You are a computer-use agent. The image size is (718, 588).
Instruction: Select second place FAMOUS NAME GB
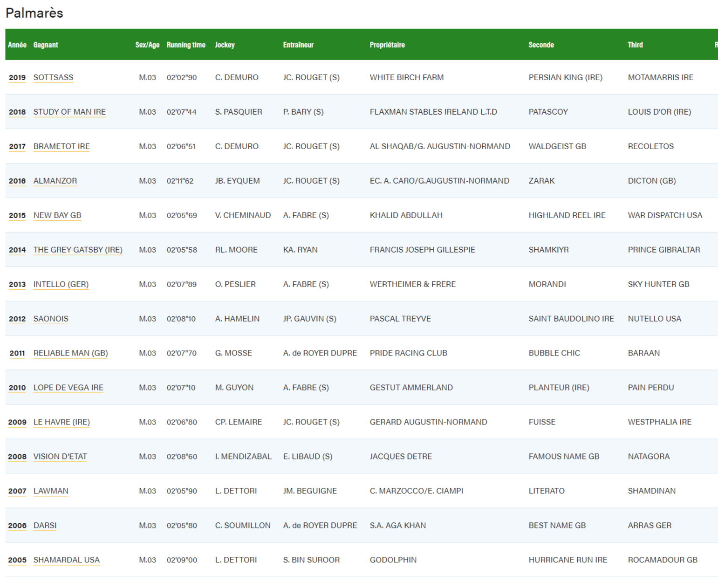point(564,457)
